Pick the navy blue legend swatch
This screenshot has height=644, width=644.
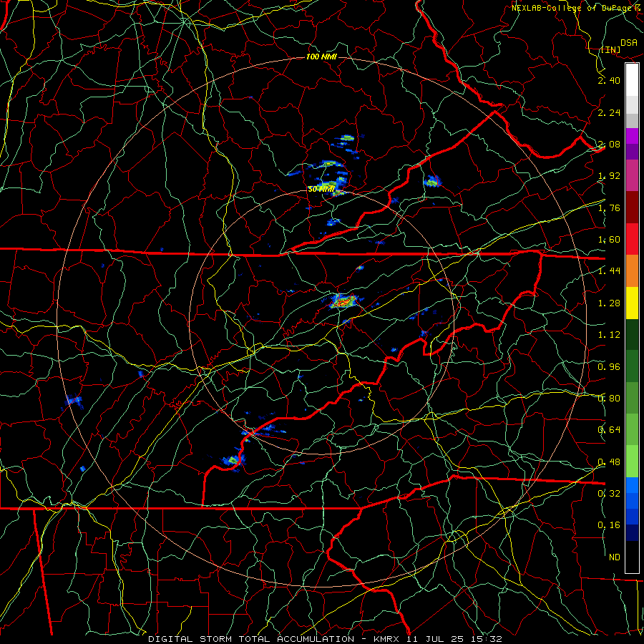click(632, 533)
